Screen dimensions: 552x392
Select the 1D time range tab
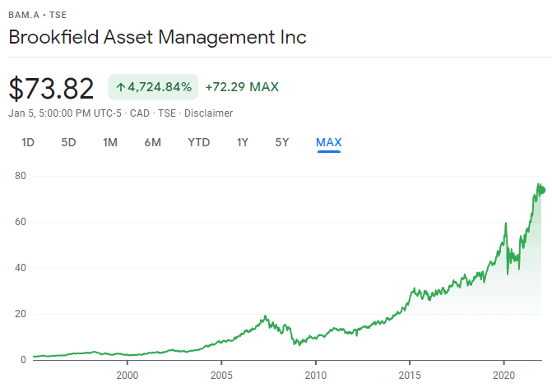[28, 142]
